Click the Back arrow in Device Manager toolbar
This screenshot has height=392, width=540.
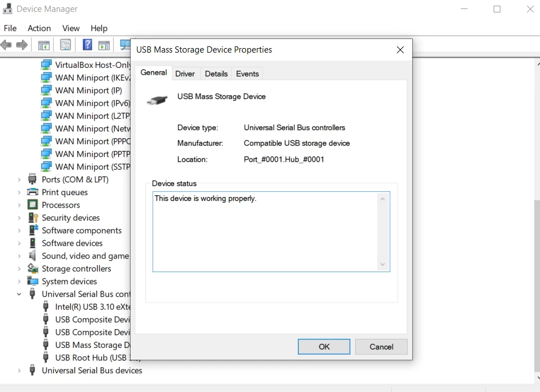pyautogui.click(x=6, y=45)
